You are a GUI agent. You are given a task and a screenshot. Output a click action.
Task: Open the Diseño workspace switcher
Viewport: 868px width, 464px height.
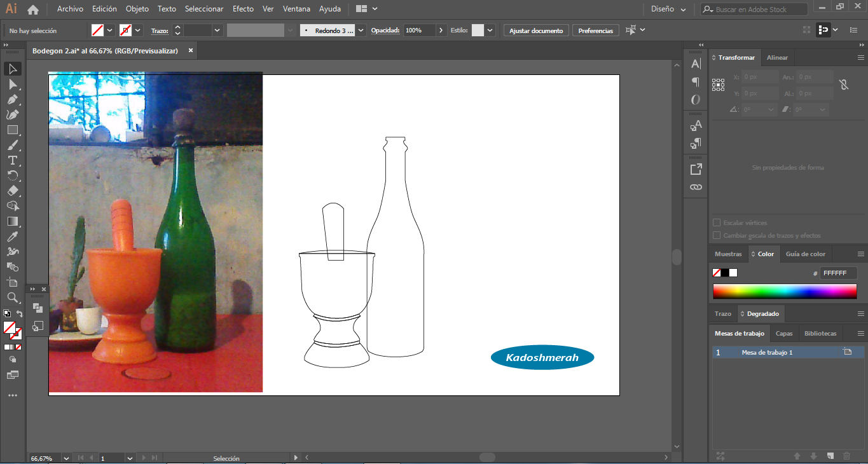(x=668, y=10)
